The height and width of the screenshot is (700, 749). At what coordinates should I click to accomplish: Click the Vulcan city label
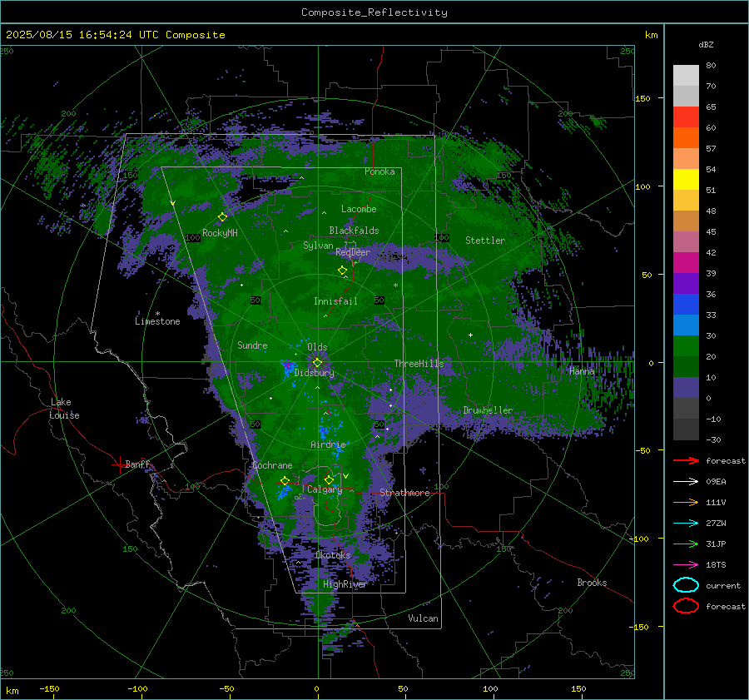click(423, 618)
